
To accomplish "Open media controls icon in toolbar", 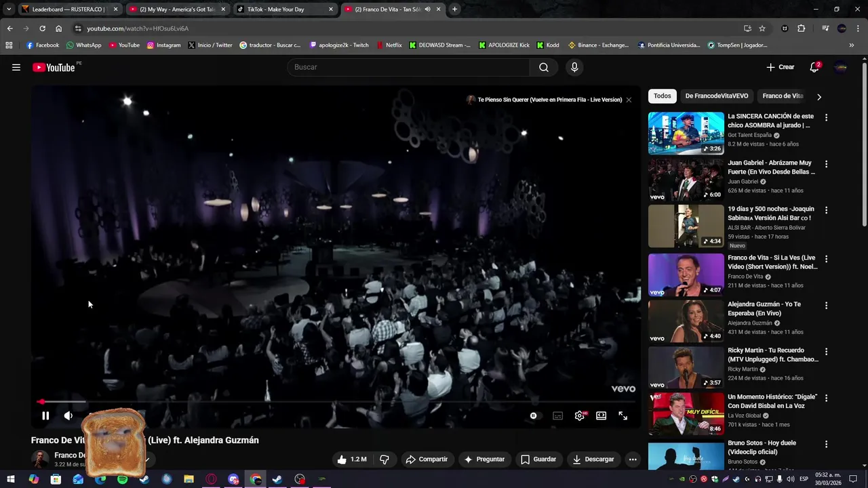I will 825,28.
